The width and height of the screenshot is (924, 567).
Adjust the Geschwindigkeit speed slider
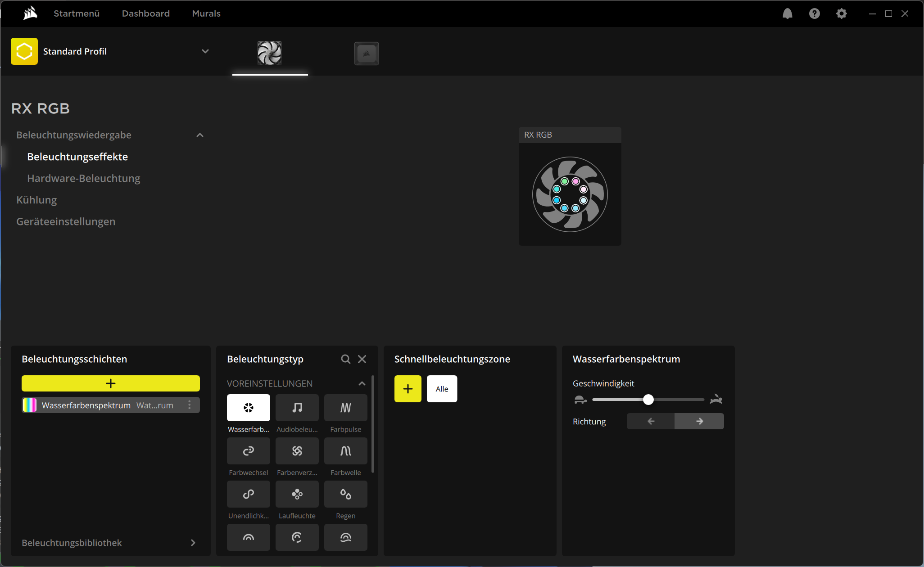coord(648,400)
